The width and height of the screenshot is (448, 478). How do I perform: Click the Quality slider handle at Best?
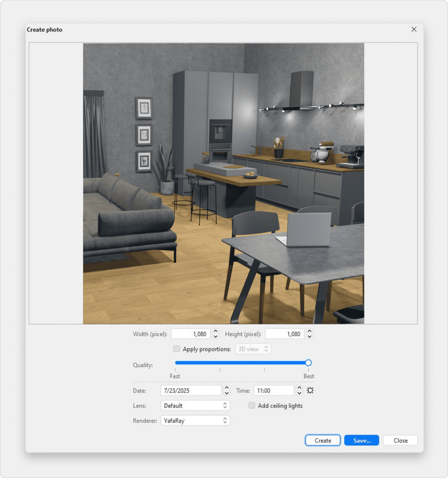coord(308,363)
